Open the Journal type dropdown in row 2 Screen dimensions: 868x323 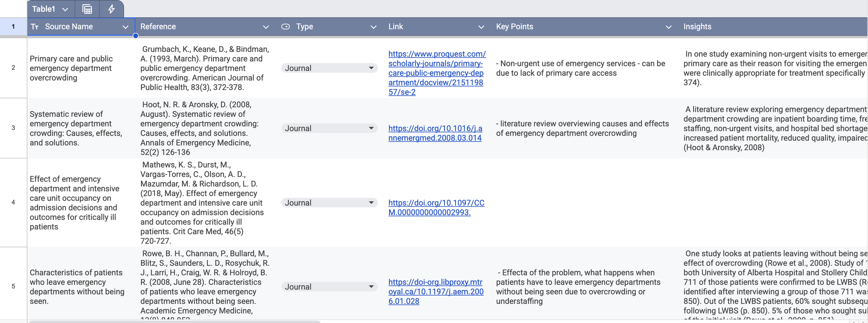tap(329, 68)
